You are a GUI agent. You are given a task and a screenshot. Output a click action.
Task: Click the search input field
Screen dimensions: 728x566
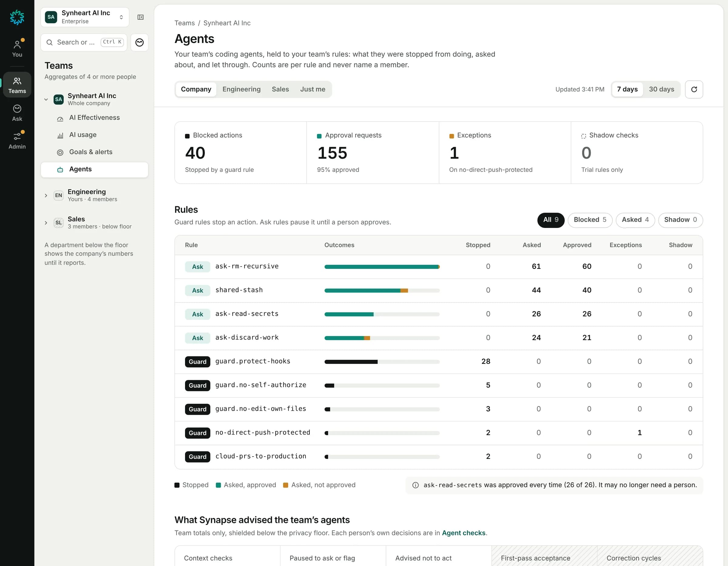coord(84,42)
